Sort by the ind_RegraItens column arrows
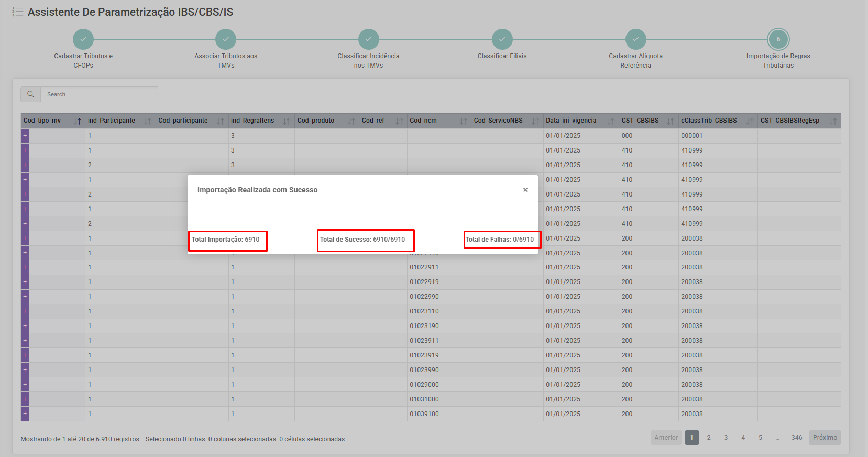The height and width of the screenshot is (457, 868). tap(287, 121)
